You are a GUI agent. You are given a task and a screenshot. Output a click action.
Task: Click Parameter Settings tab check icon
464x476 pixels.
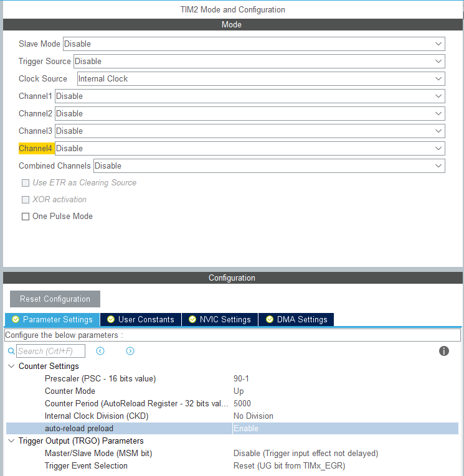coord(16,319)
